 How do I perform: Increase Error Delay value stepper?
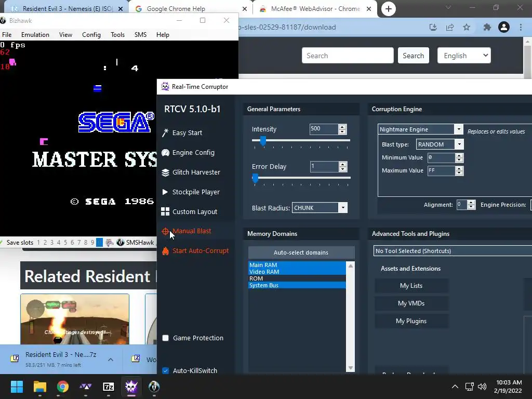(x=343, y=165)
